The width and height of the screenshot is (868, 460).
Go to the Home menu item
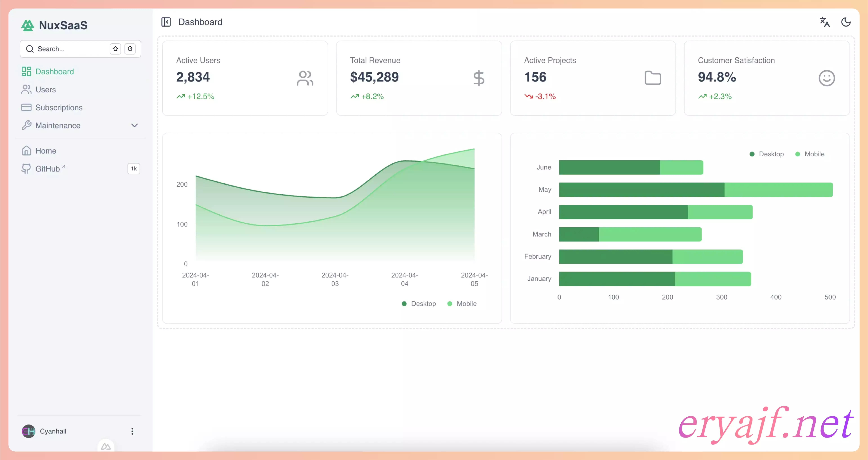(80, 151)
